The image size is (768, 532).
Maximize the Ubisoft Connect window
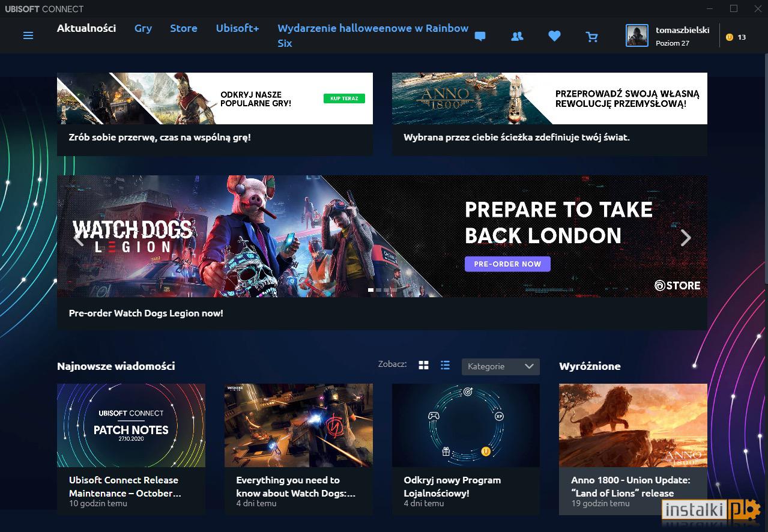tap(733, 8)
